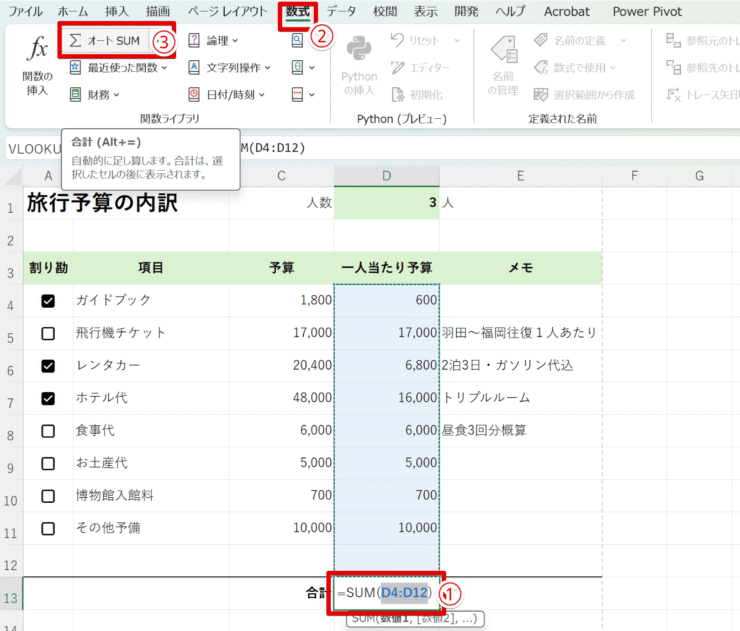Click the 20,400 rental car budget cell
Screen dimensions: 740x631
281,365
